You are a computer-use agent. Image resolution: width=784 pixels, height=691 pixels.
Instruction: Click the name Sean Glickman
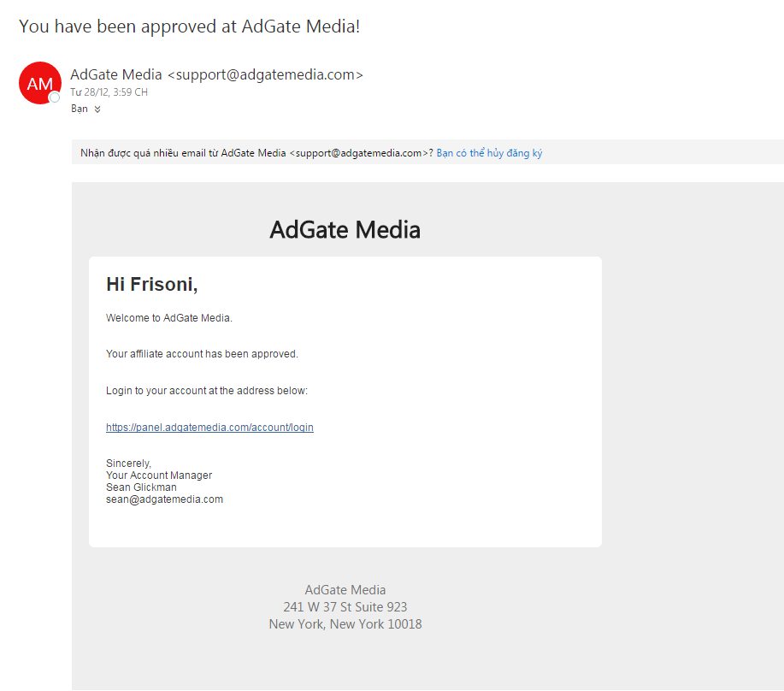point(141,487)
